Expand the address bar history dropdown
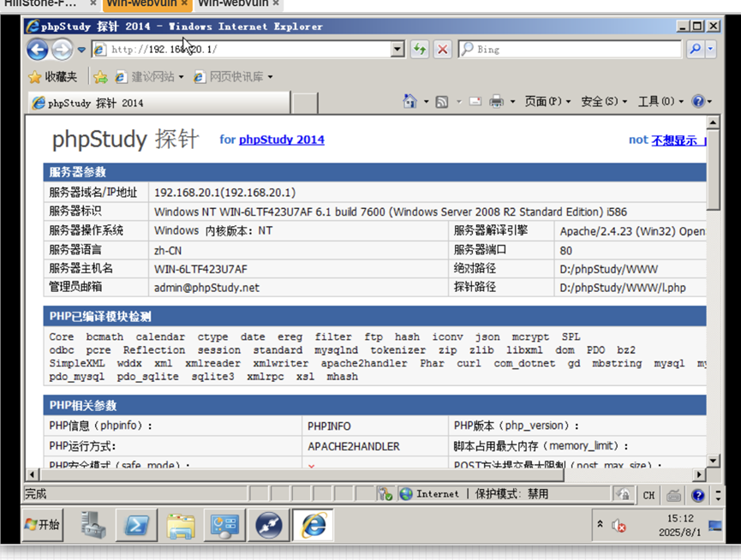The image size is (741, 560). click(x=397, y=49)
